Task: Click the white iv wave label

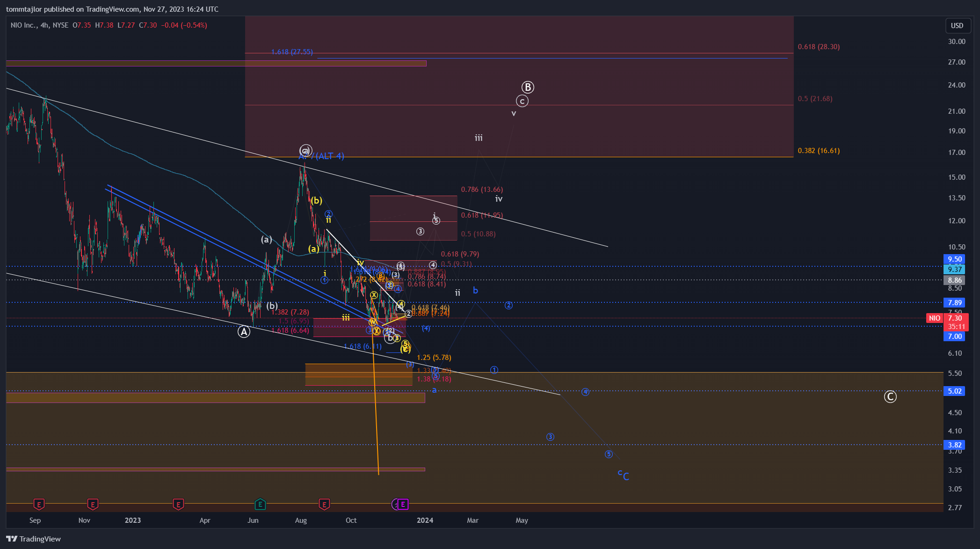Action: (499, 199)
